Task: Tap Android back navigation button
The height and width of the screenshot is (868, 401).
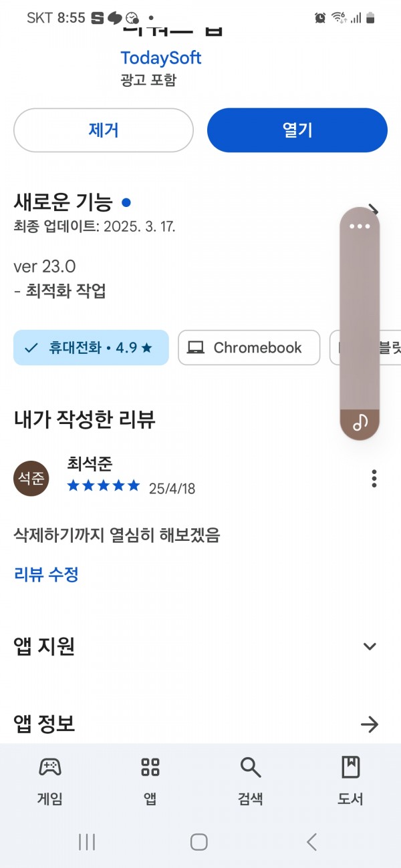Action: tap(311, 842)
